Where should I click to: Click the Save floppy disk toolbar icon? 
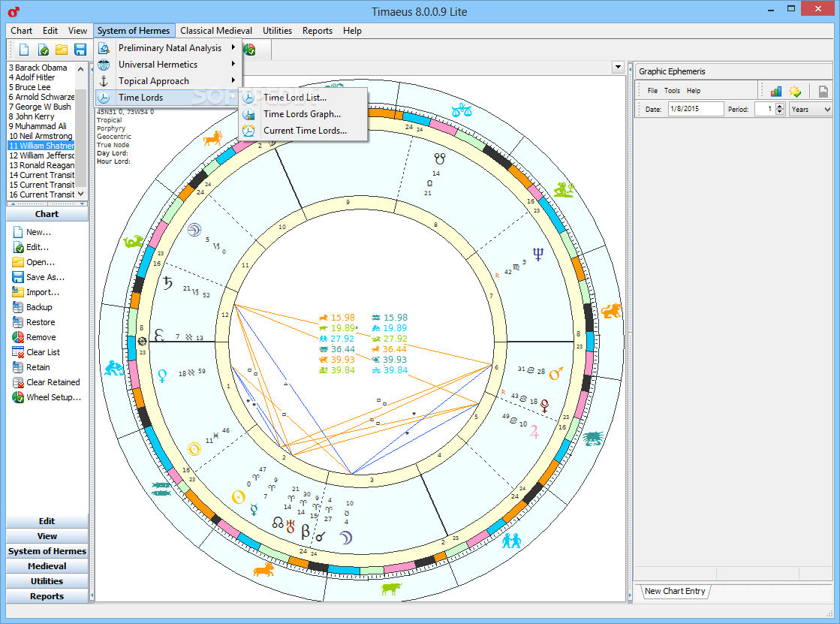80,50
